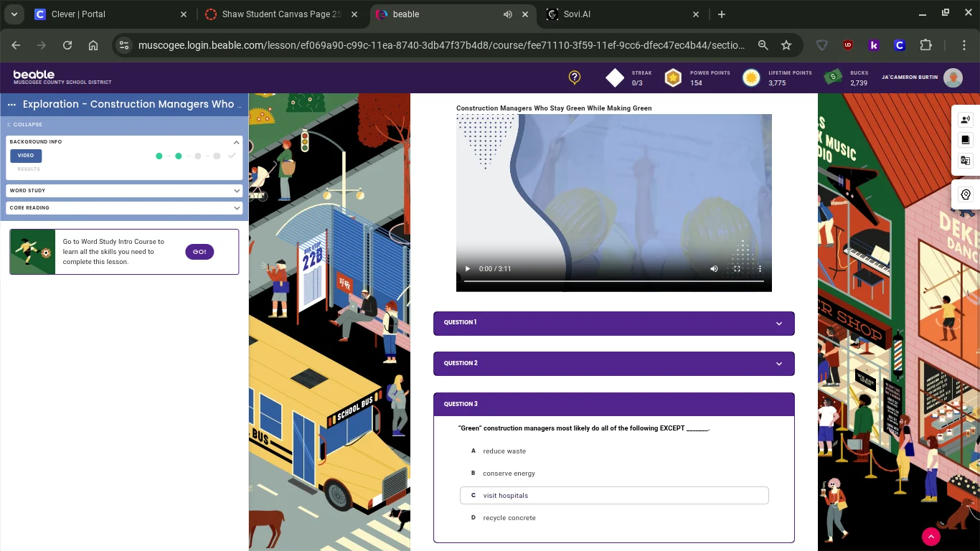The width and height of the screenshot is (980, 551).
Task: Select answer A, reduce waste
Action: coord(504,451)
